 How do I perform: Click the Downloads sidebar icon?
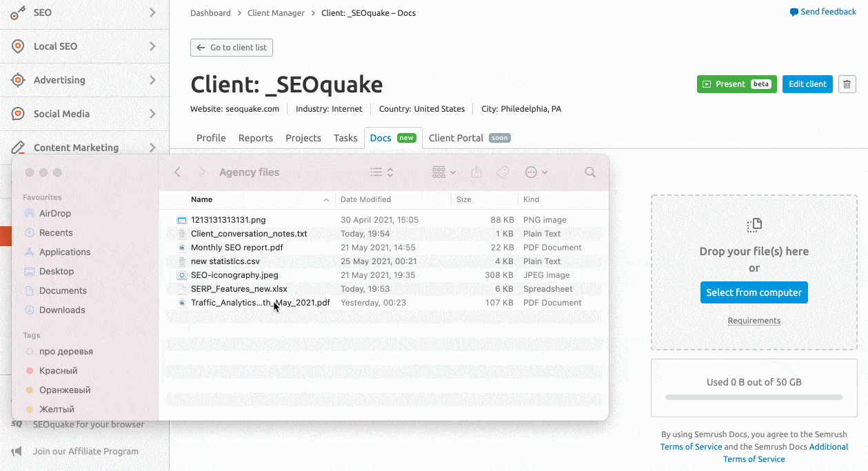[x=30, y=310]
